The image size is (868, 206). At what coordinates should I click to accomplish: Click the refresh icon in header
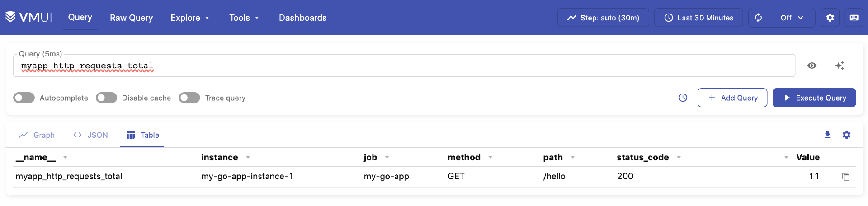tap(759, 18)
